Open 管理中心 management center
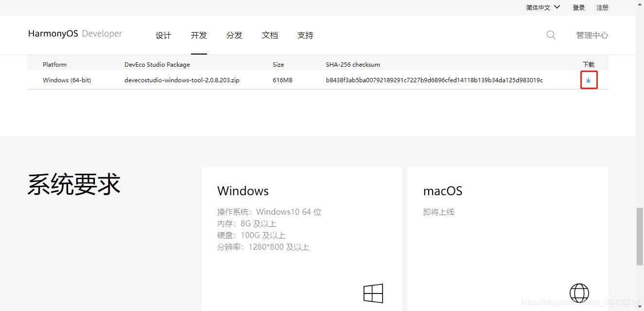644x311 pixels. [x=592, y=35]
